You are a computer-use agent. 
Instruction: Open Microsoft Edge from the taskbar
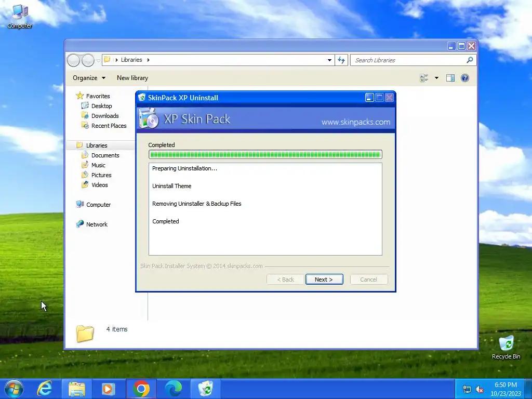tap(173, 389)
